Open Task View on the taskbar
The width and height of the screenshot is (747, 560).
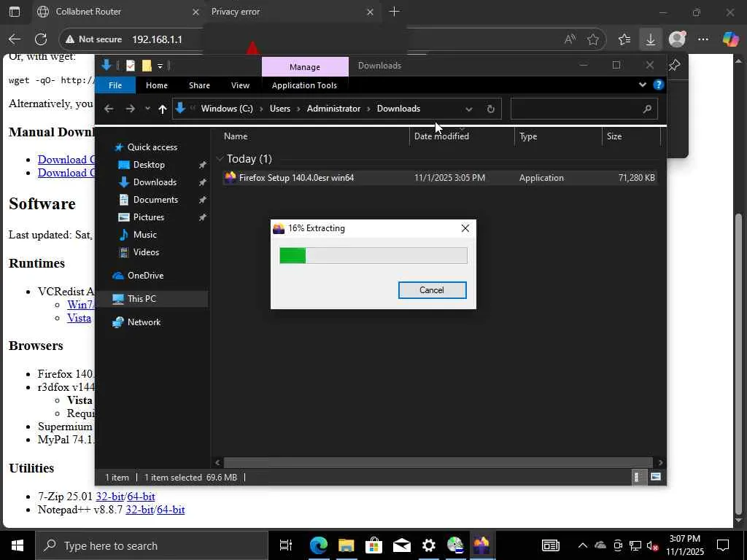click(286, 545)
